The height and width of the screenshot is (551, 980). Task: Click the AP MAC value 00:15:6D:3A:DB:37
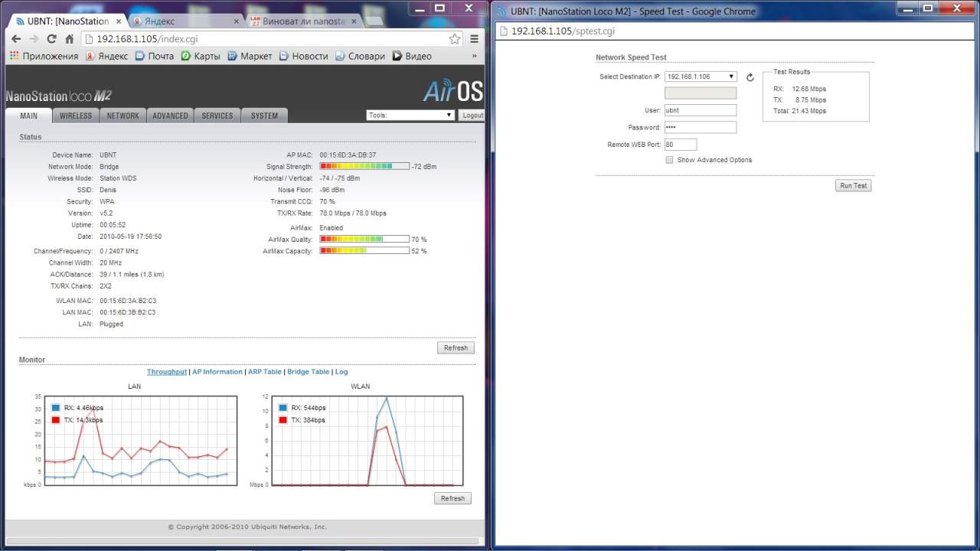[348, 155]
